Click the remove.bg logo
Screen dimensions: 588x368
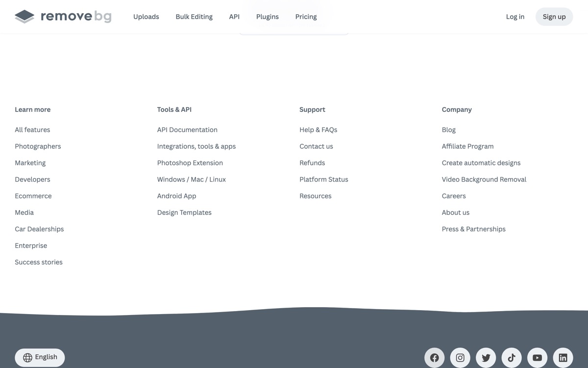pyautogui.click(x=63, y=17)
